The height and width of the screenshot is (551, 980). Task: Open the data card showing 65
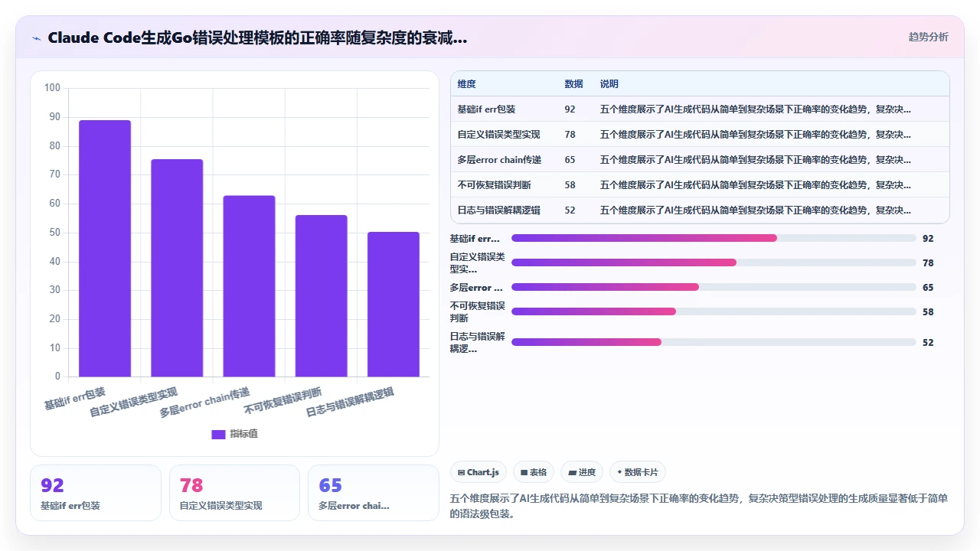(374, 493)
